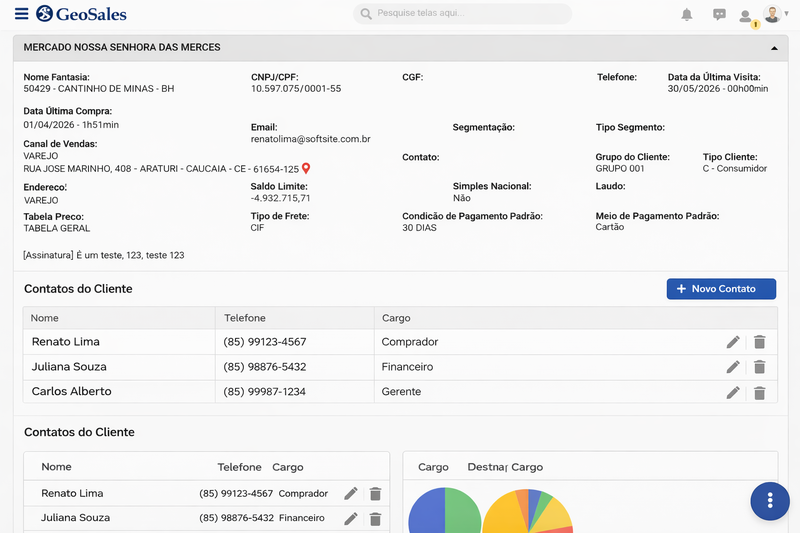
Task: Edit Juliana Souza in the lower narrow table
Action: click(351, 519)
